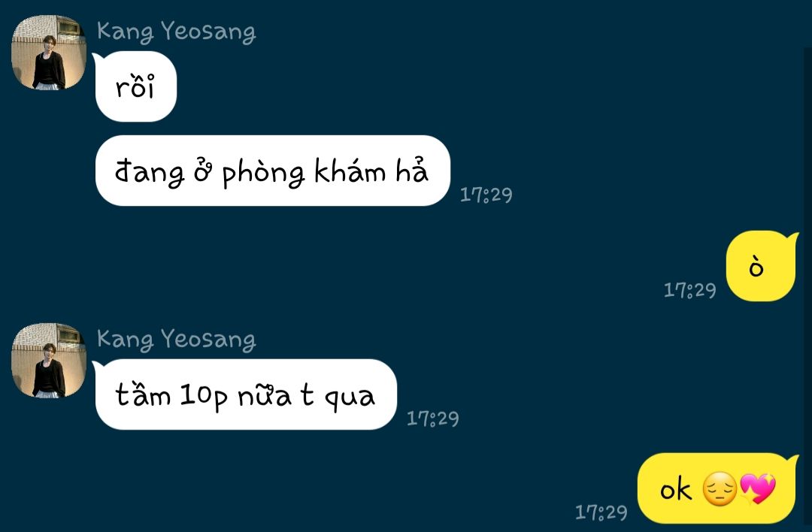Open Kang Yeosang's top profile picture

[49, 53]
